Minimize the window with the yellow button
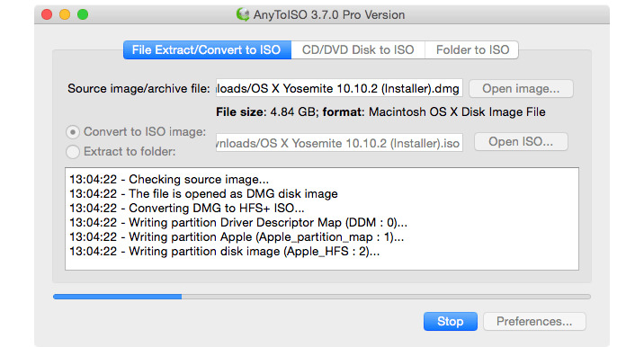The width and height of the screenshot is (644, 347). 65,14
